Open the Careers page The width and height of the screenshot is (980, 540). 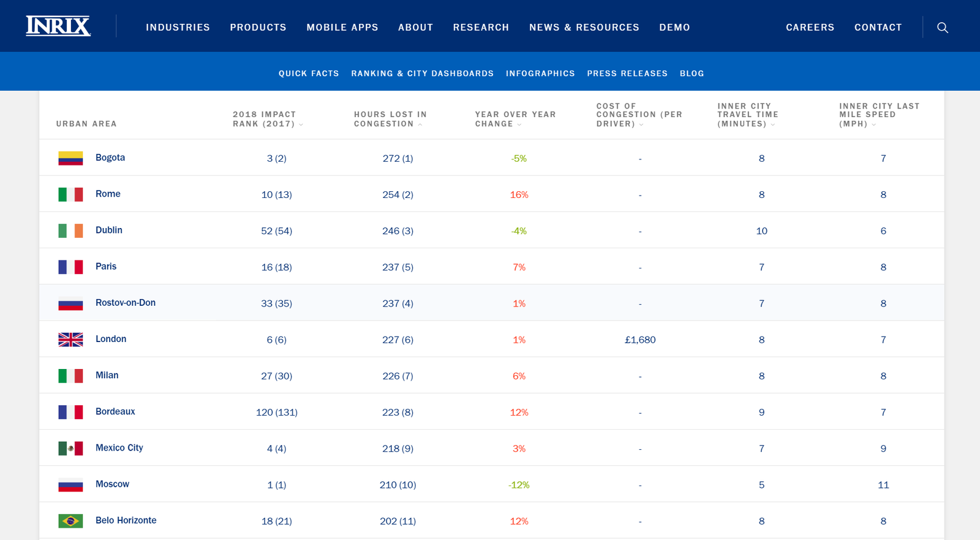coord(810,28)
